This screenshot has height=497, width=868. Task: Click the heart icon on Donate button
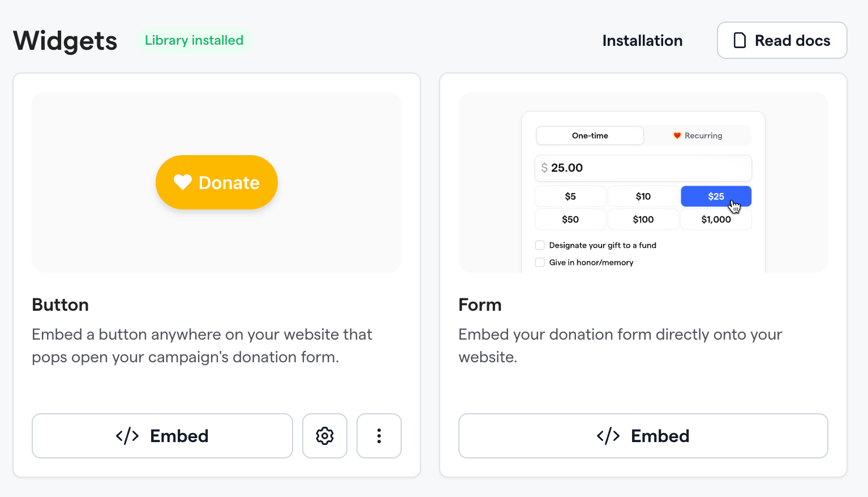[183, 182]
